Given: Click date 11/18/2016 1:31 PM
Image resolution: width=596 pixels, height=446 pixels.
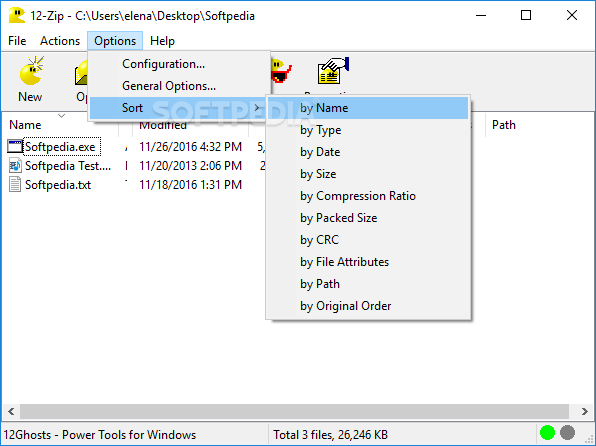Looking at the screenshot, I should pos(190,185).
